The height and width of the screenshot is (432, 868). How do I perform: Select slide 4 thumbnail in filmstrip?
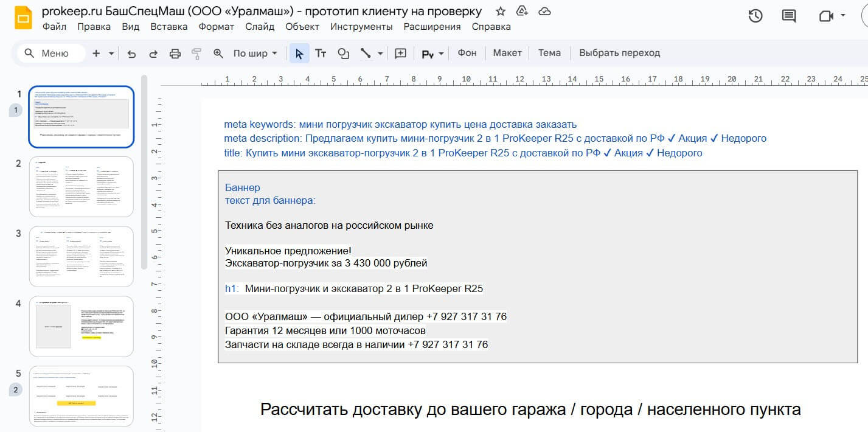tap(82, 327)
